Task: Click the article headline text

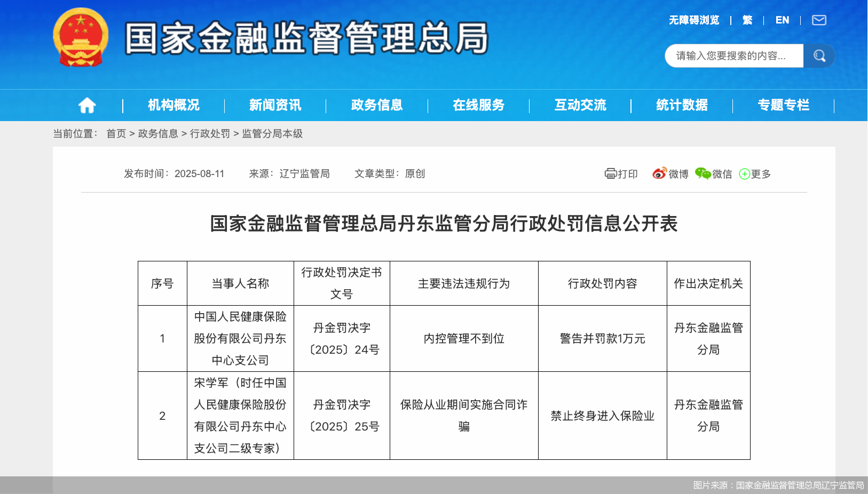Action: coord(444,224)
